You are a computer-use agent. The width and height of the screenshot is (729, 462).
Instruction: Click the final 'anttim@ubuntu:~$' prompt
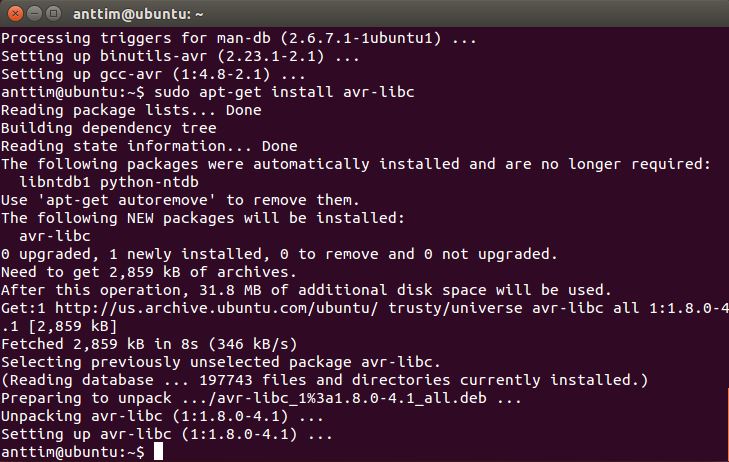tap(73, 452)
